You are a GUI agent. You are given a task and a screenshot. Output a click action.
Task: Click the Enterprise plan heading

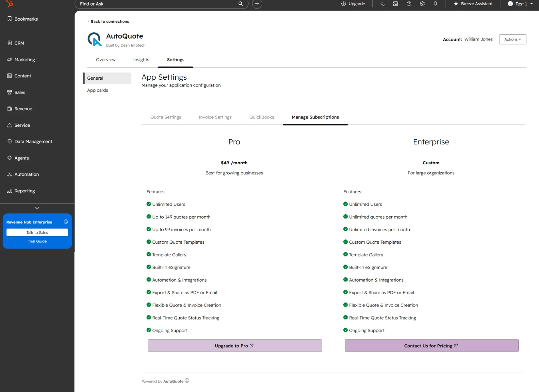pos(431,142)
